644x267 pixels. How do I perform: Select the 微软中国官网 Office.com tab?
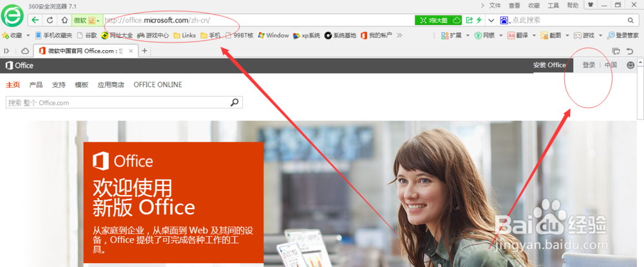[x=86, y=51]
